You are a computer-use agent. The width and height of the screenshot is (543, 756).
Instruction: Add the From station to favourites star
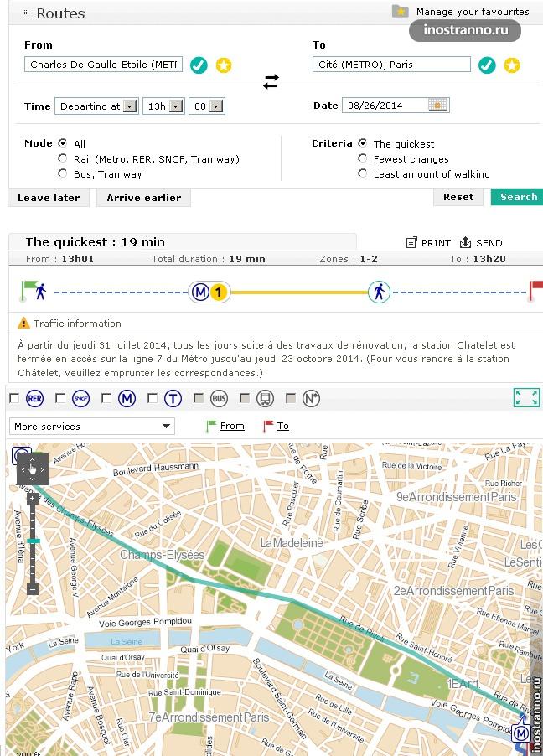[224, 65]
